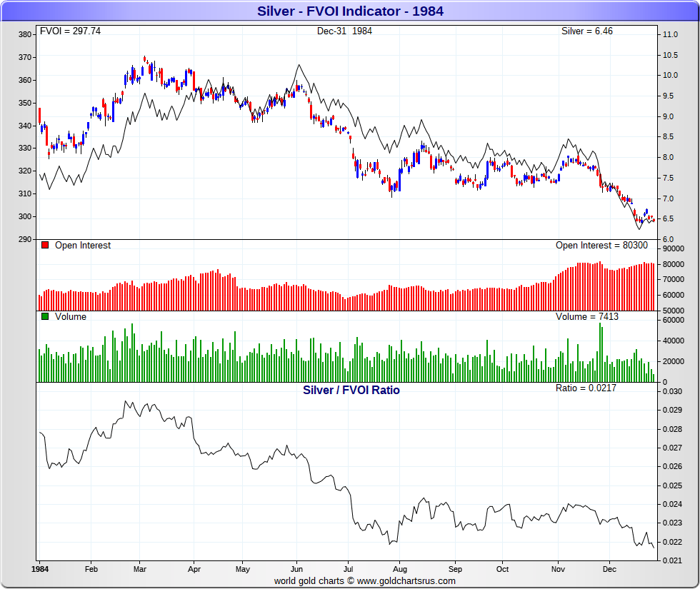Viewport: 700px width, 589px height.
Task: Click the 'Volume' legend text
Action: click(71, 316)
